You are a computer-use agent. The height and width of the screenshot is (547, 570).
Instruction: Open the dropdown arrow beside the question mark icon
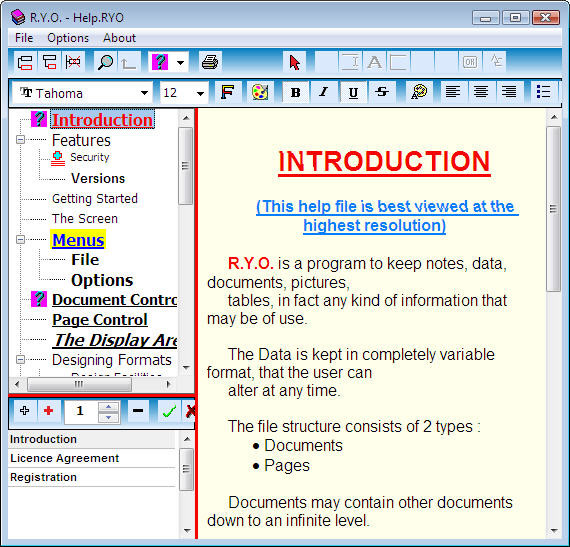[x=180, y=62]
